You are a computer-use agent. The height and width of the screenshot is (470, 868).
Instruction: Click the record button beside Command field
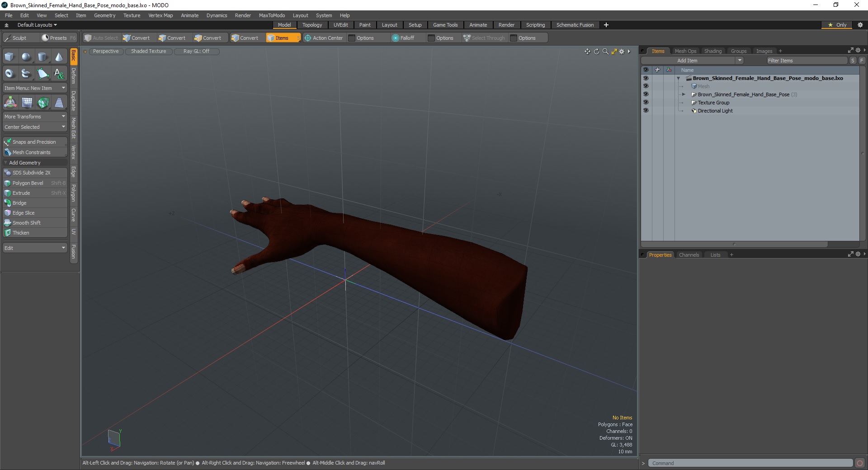point(860,463)
